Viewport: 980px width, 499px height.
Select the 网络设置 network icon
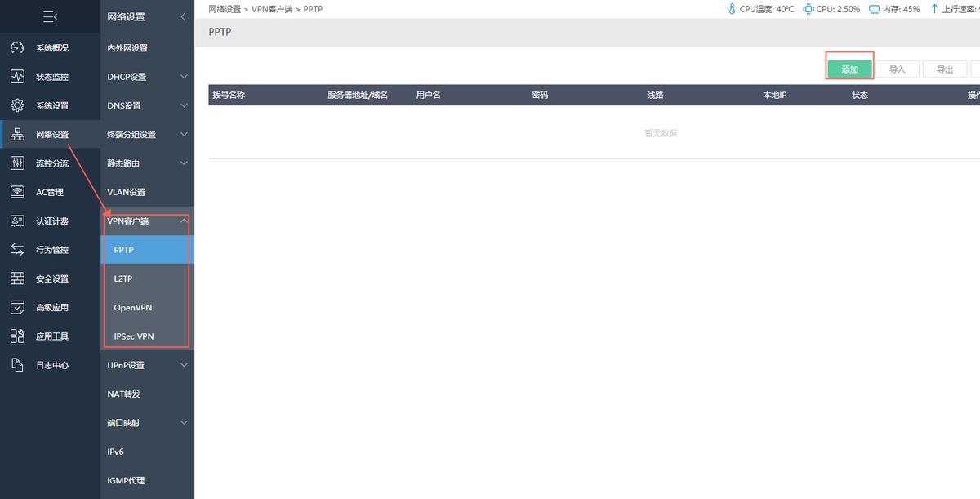pyautogui.click(x=17, y=135)
